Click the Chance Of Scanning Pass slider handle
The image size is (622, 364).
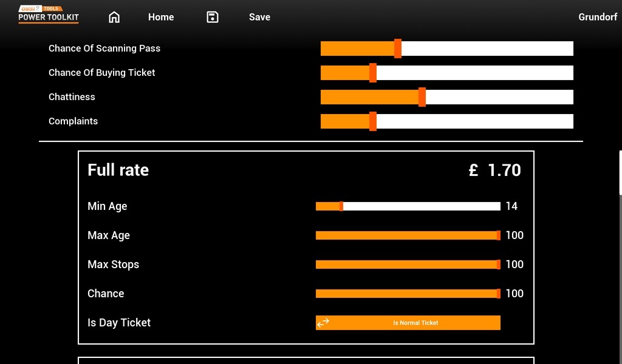coord(398,48)
